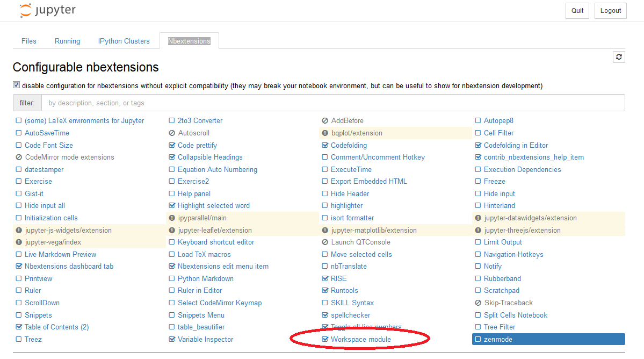644x359 pixels.
Task: Open the Scratchpad extension link
Action: (502, 291)
